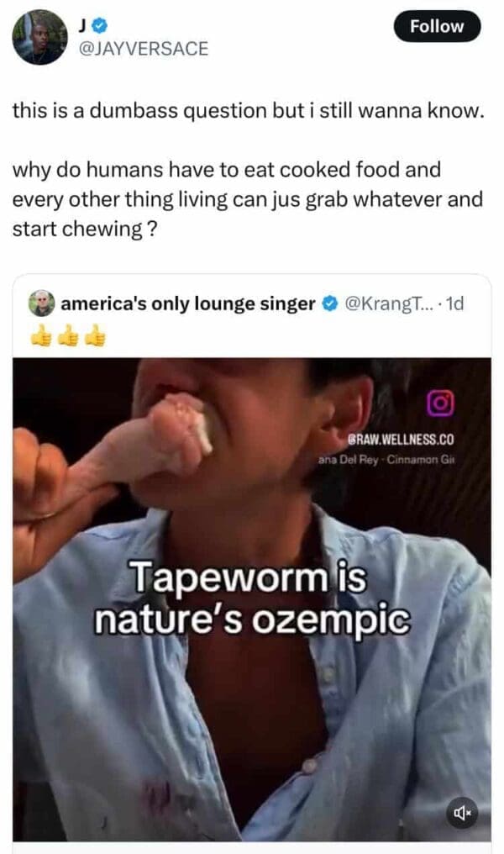Click the middle thumbs-up emoji
This screenshot has height=854, width=504.
click(x=68, y=335)
